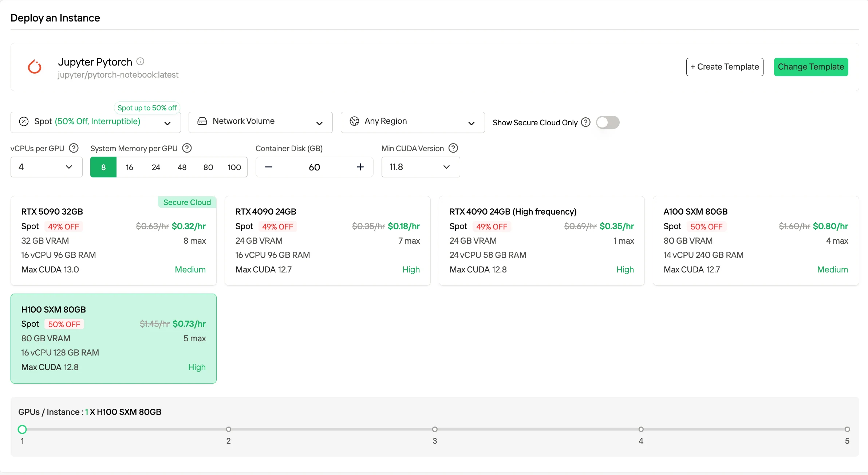Click 'Max CUDA 13.0' on RTX 5090 card

coord(50,270)
